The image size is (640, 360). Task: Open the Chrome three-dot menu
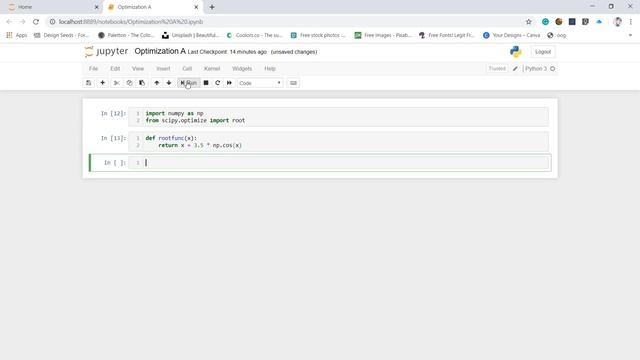[631, 22]
